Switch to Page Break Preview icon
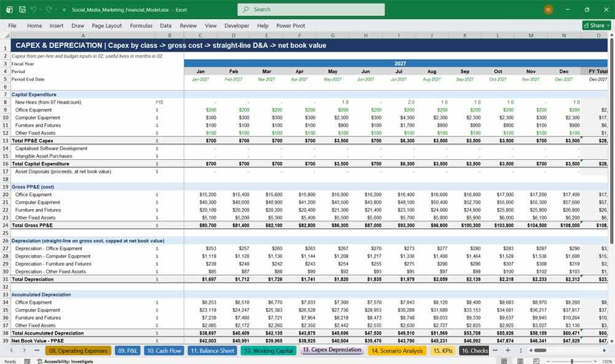615x364 pixels. pyautogui.click(x=536, y=362)
